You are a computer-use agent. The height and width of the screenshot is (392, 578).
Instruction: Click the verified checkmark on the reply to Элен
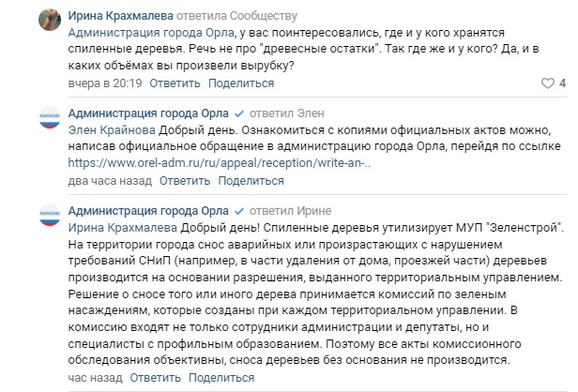pos(239,113)
